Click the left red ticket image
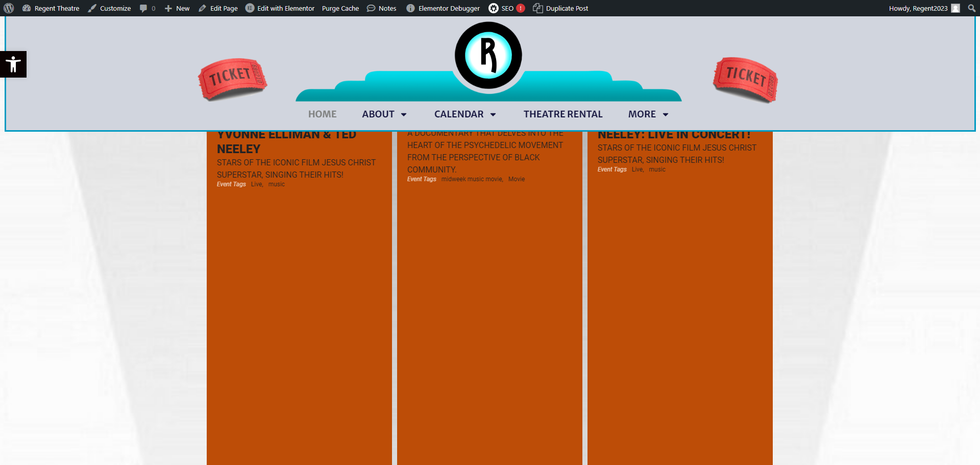 [233, 79]
